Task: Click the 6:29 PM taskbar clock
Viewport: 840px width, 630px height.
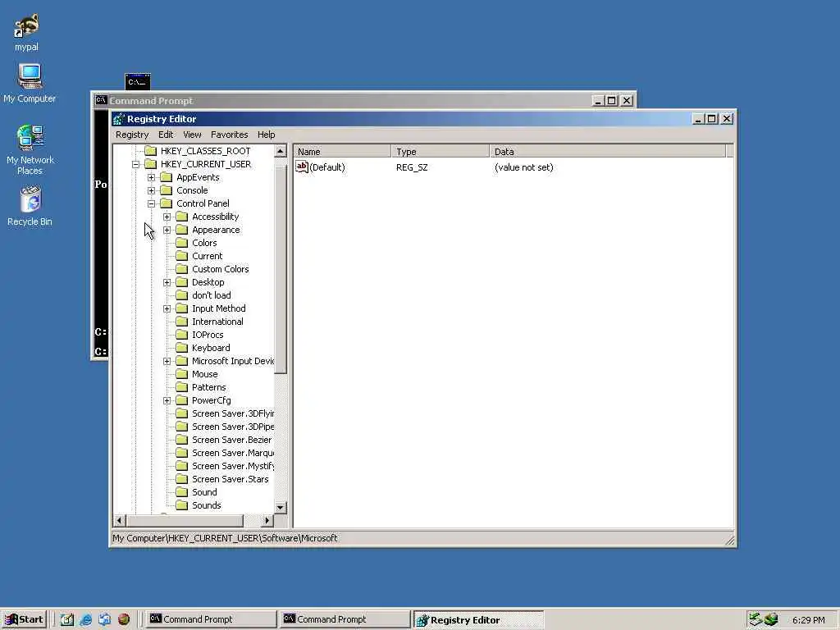Action: [x=808, y=620]
